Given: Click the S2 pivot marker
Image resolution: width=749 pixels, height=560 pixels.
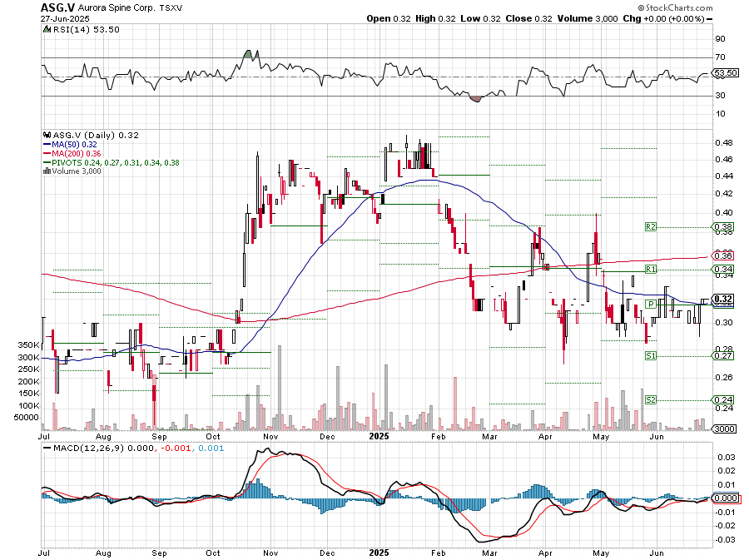Looking at the screenshot, I should click(650, 399).
